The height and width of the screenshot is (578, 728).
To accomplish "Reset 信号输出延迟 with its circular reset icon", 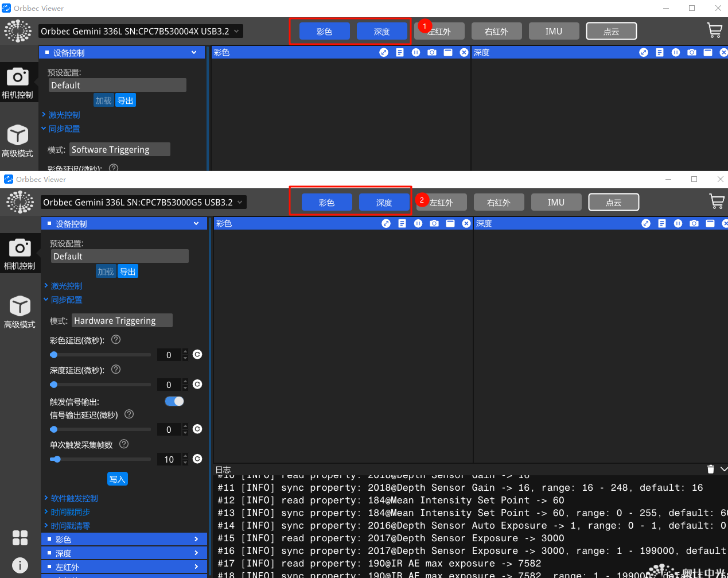I will [197, 429].
